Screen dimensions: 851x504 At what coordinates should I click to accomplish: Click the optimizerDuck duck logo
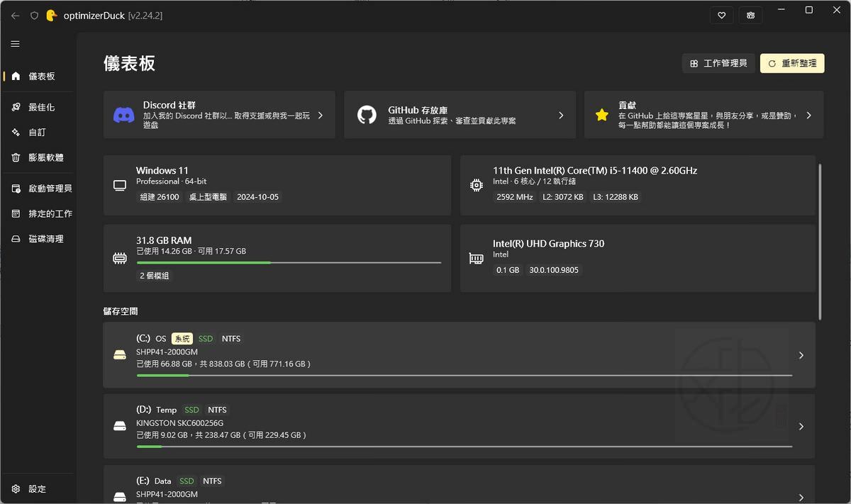(x=51, y=15)
